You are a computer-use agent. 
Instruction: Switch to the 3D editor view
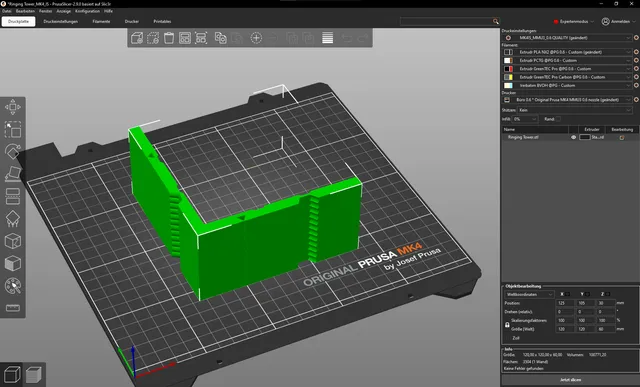click(12, 374)
